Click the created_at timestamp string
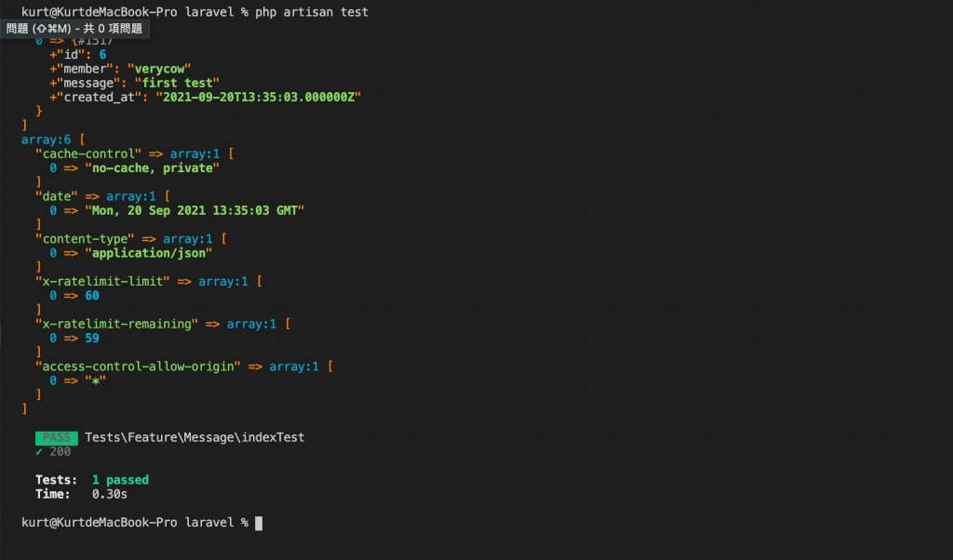The width and height of the screenshot is (953, 560). coord(259,97)
